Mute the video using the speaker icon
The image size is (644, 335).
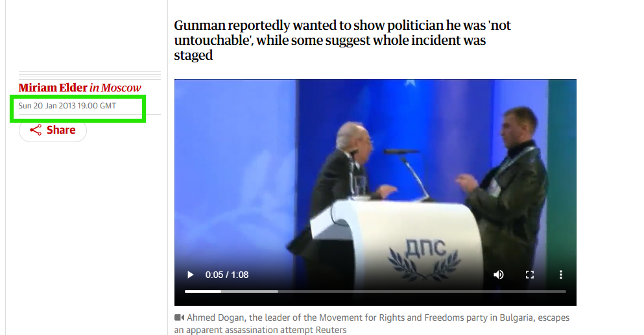(498, 275)
